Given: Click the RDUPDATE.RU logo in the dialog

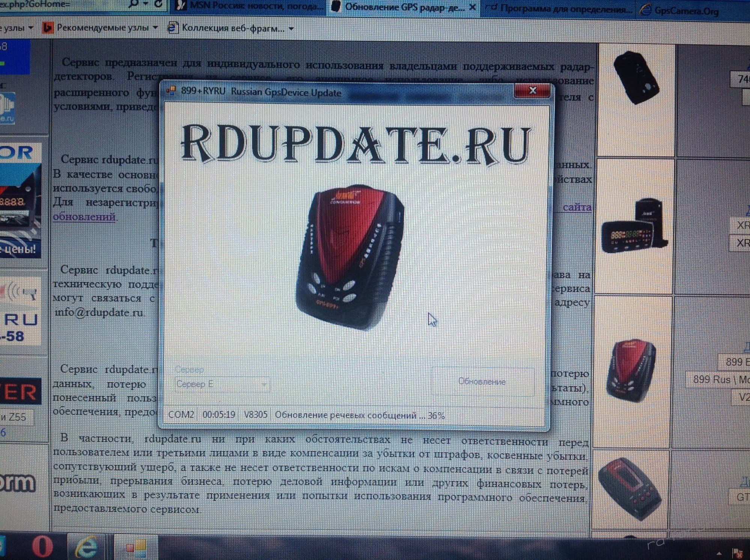Looking at the screenshot, I should [x=355, y=145].
